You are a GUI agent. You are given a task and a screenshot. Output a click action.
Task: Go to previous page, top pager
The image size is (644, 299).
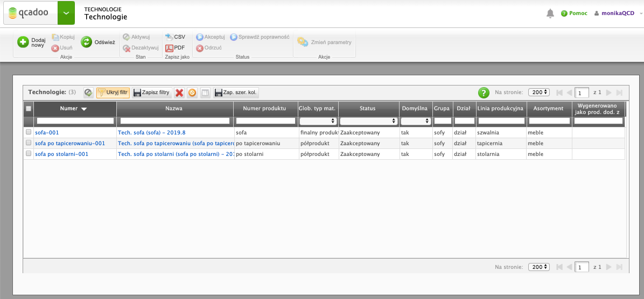pos(569,92)
